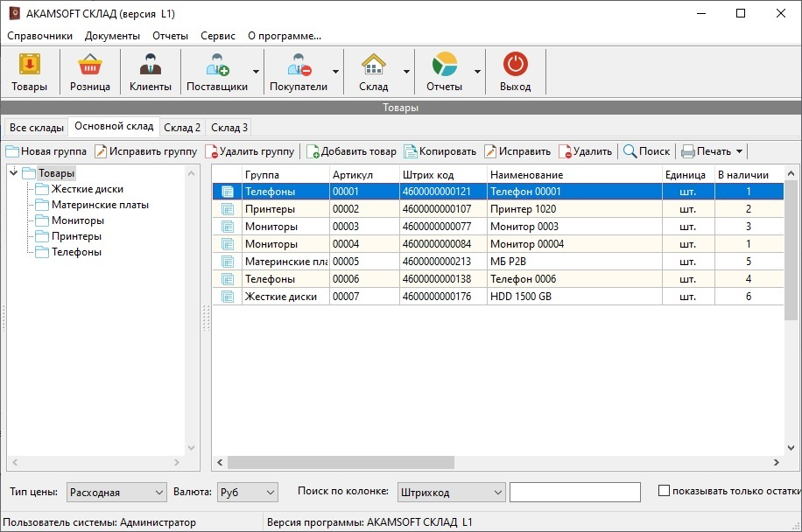Collapse the Товары tree root node

pos(14,173)
